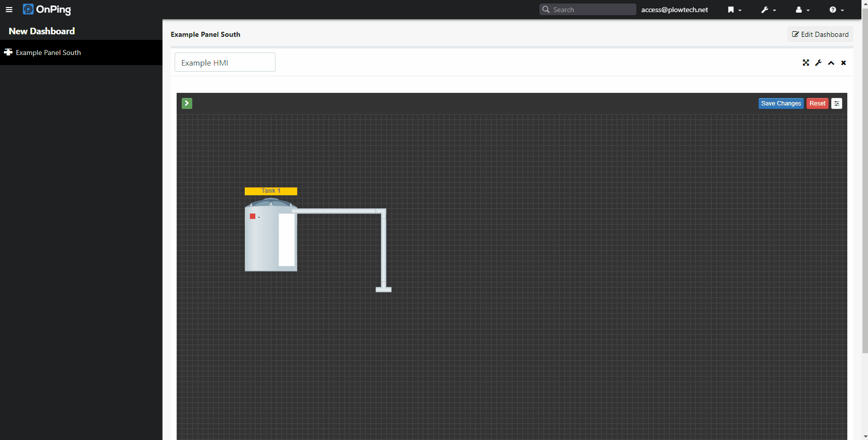
Task: Expand the green HMI toolbox arrow
Action: (x=187, y=103)
